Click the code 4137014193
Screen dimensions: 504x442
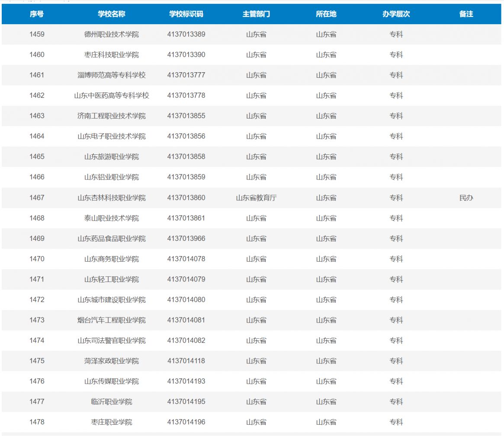(186, 381)
